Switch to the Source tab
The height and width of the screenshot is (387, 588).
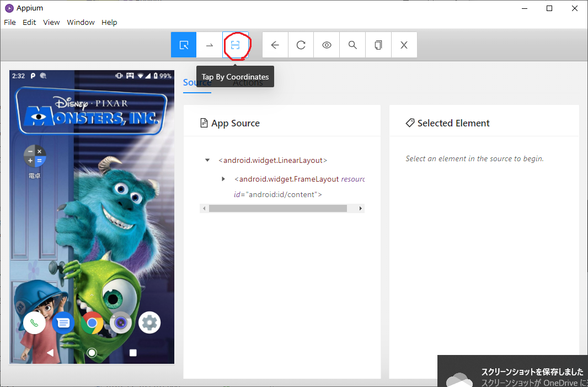pyautogui.click(x=197, y=83)
